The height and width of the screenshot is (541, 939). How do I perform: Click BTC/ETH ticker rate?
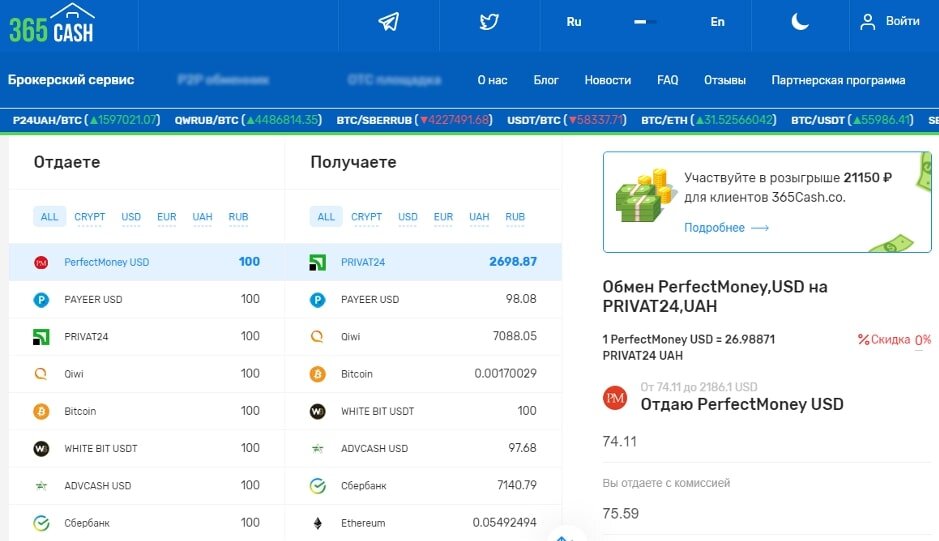(708, 120)
